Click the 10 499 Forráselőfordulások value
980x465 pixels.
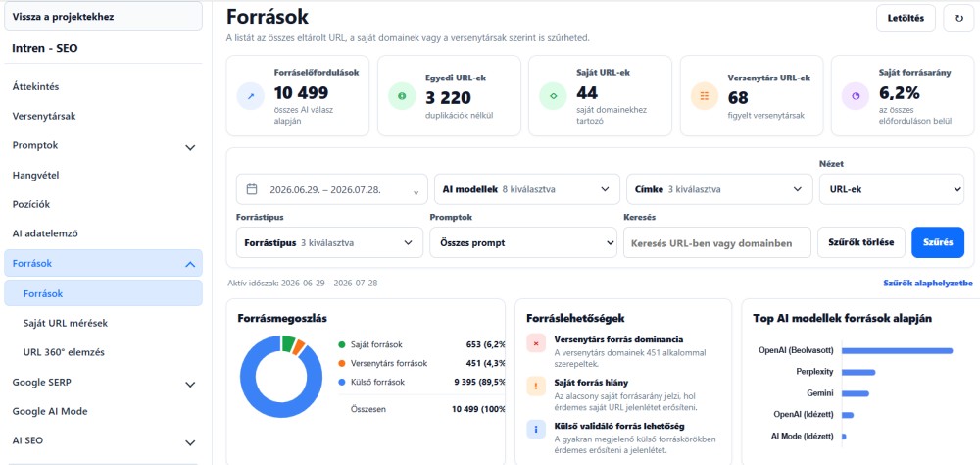(x=301, y=93)
